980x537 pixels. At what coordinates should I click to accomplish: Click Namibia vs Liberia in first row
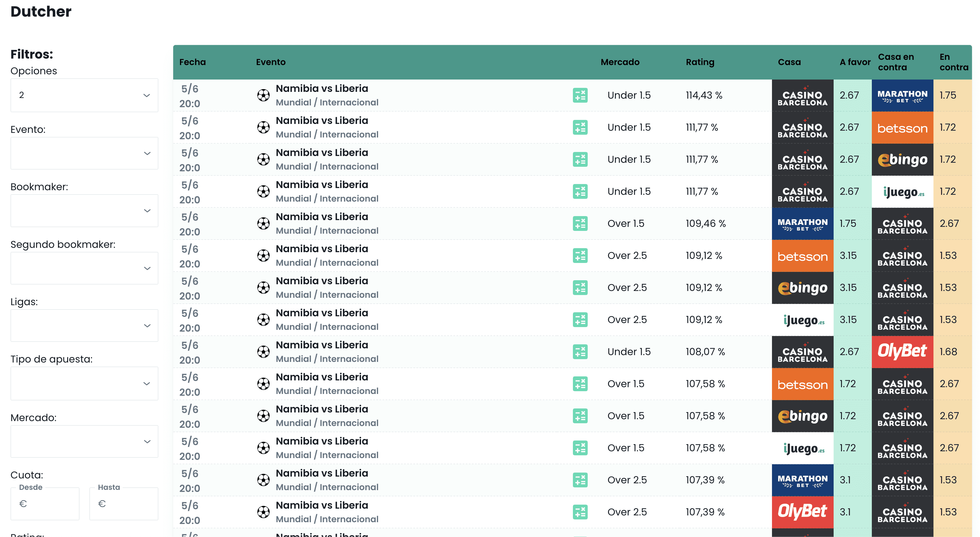321,89
